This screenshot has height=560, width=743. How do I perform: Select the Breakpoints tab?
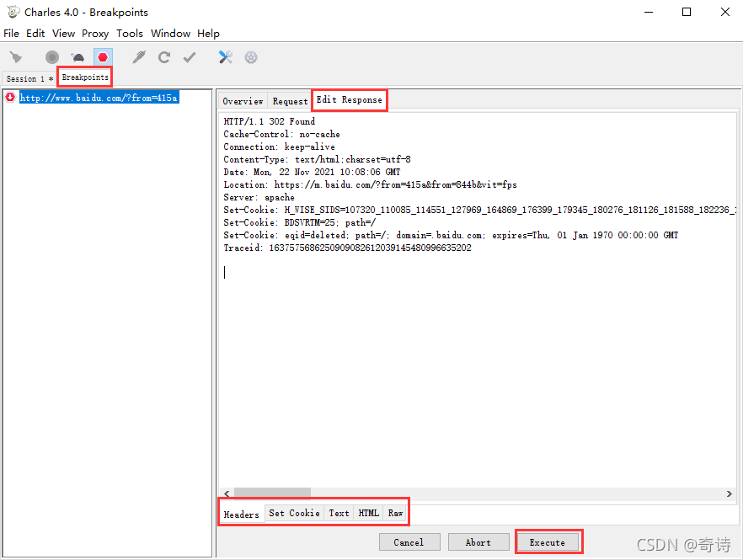(85, 77)
